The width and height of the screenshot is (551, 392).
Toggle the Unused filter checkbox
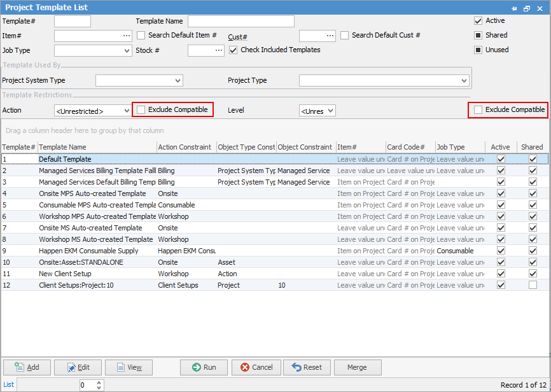pyautogui.click(x=478, y=50)
